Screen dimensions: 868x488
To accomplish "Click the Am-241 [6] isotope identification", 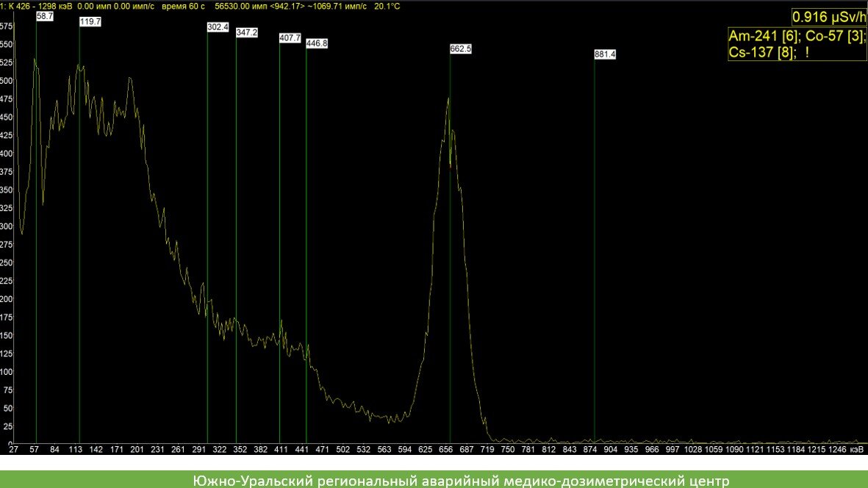I will coord(763,36).
